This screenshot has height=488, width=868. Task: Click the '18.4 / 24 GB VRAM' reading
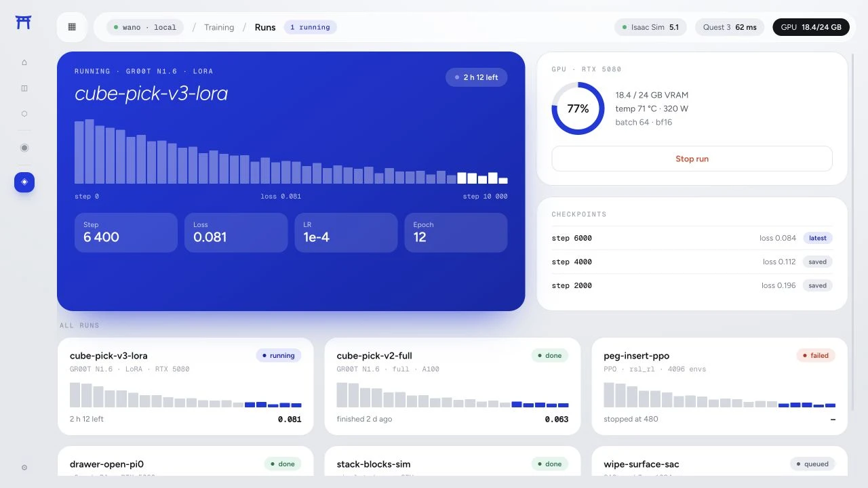click(x=652, y=95)
